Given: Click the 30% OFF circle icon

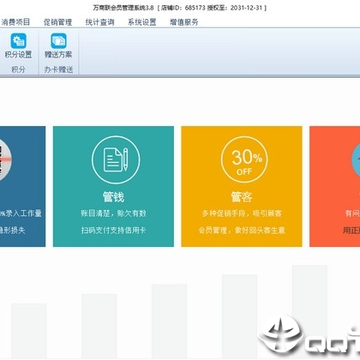Looking at the screenshot, I should [245, 160].
